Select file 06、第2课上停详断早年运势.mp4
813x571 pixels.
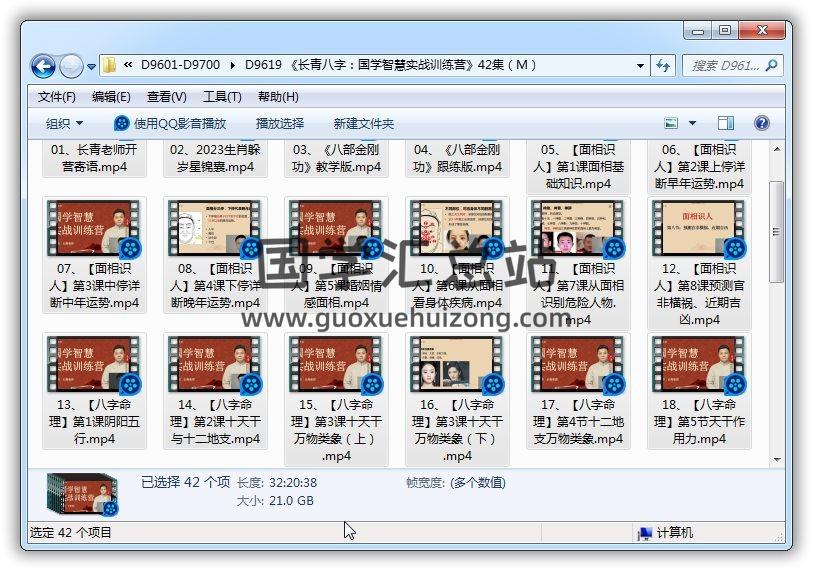tap(699, 166)
